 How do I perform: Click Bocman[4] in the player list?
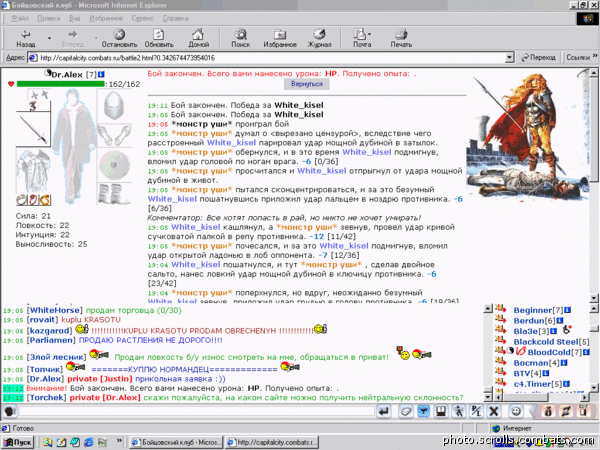pos(536,363)
